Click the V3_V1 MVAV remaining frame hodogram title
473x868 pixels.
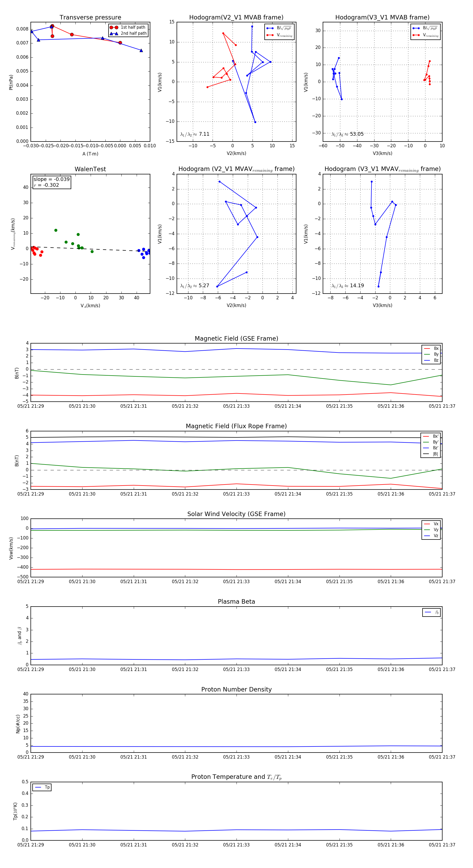(x=382, y=169)
